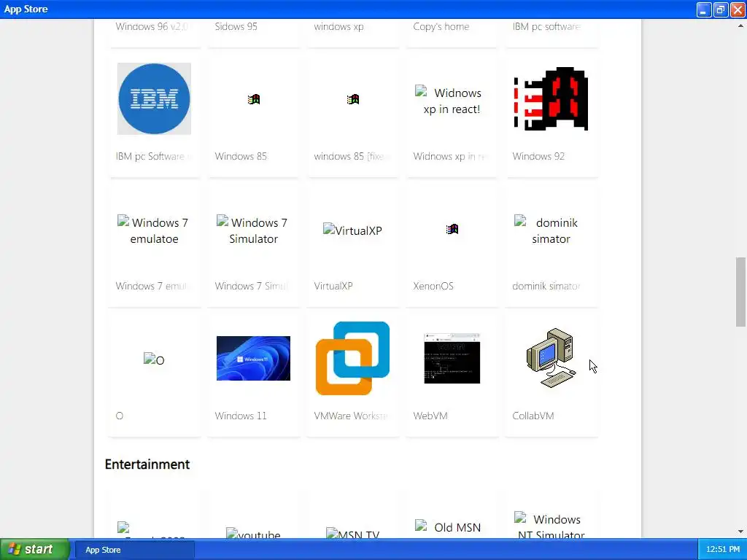This screenshot has width=747, height=560.
Task: Click the 12:51 PM system clock
Action: click(723, 549)
